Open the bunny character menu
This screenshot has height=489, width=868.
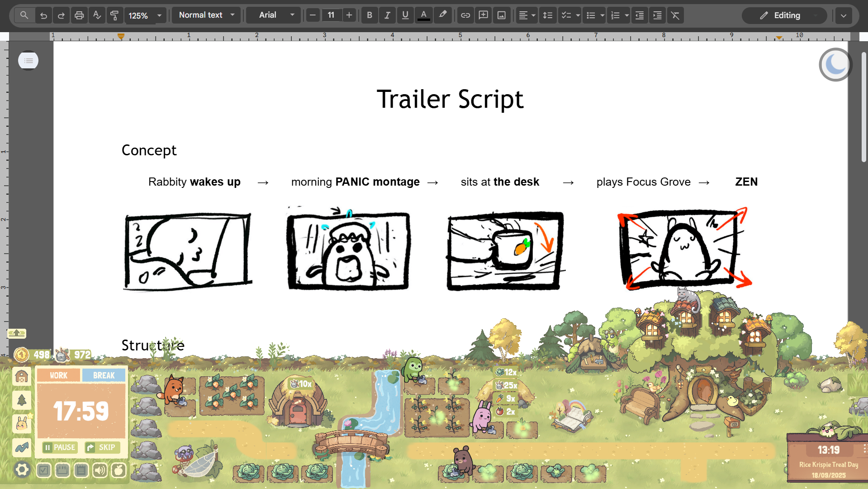(22, 424)
